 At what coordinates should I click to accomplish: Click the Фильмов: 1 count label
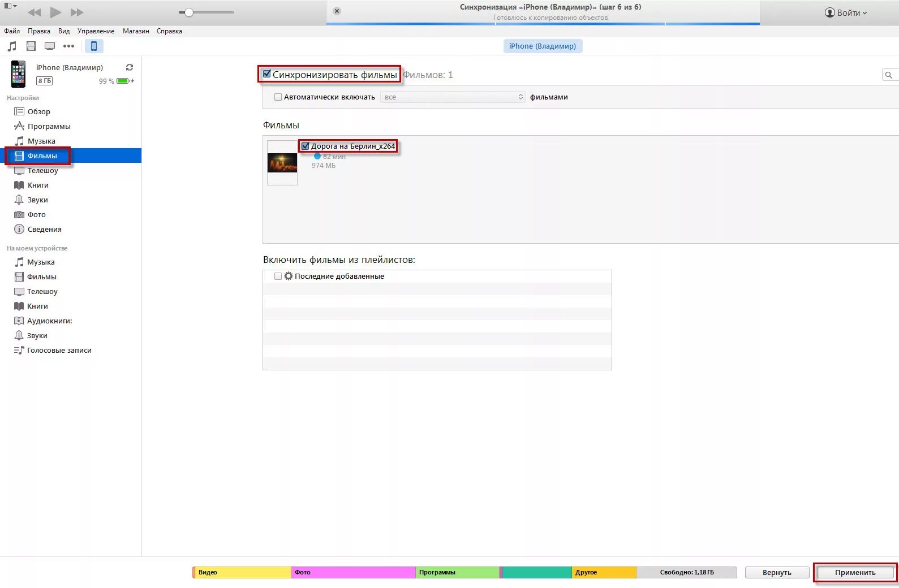tap(428, 75)
